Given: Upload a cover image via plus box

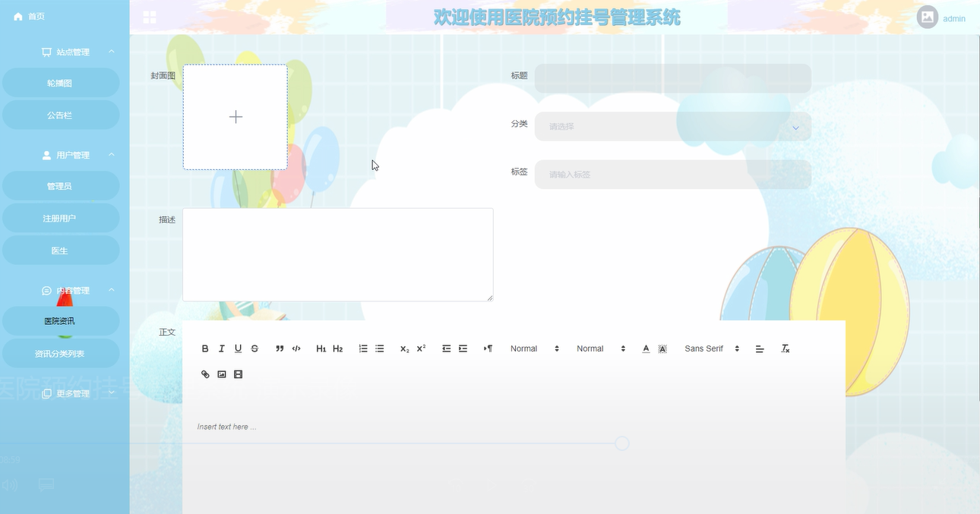Looking at the screenshot, I should click(x=236, y=117).
